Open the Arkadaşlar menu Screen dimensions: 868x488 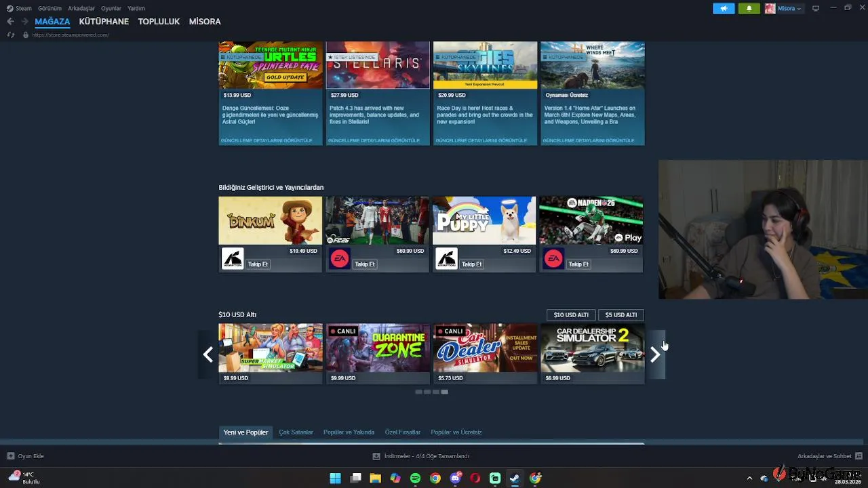click(81, 8)
